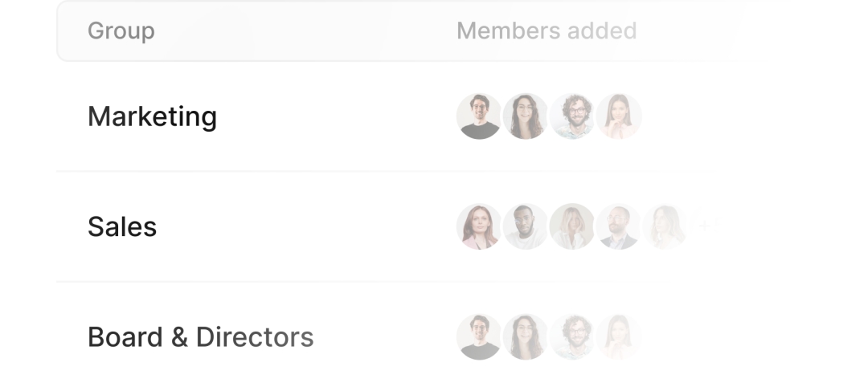
Task: Click the empty header space between column titles
Action: click(305, 31)
